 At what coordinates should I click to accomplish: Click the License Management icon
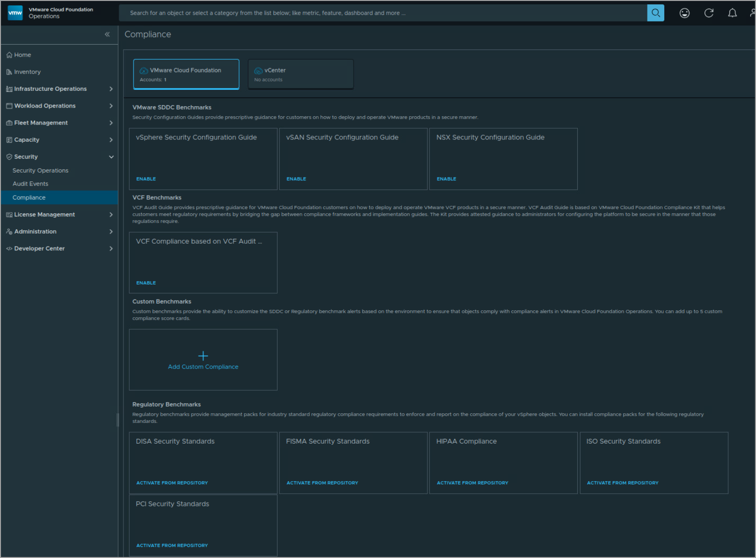pos(9,215)
